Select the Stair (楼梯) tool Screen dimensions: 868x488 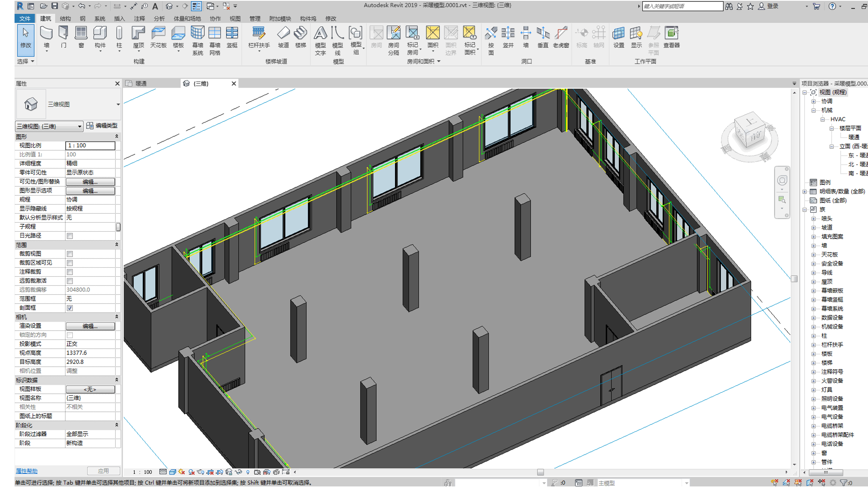(301, 38)
